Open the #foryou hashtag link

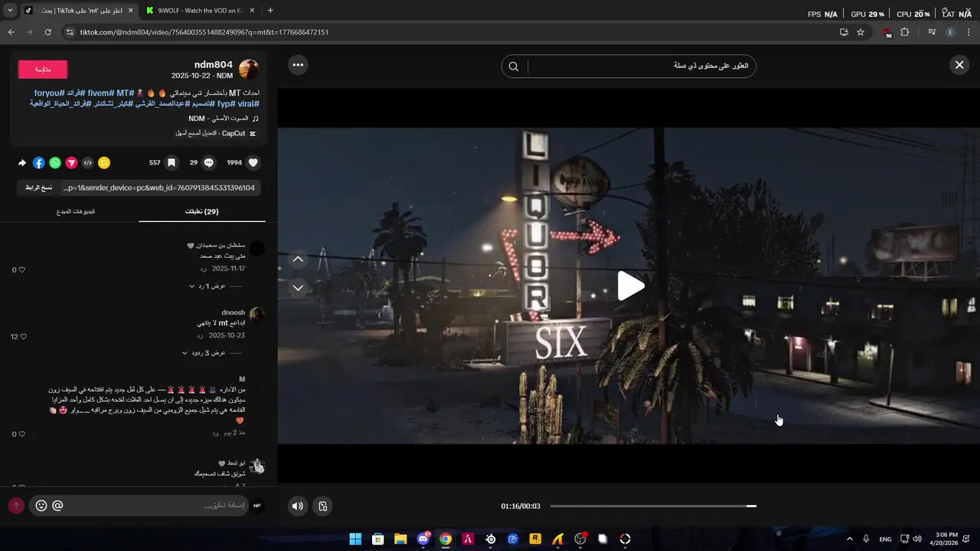point(50,93)
